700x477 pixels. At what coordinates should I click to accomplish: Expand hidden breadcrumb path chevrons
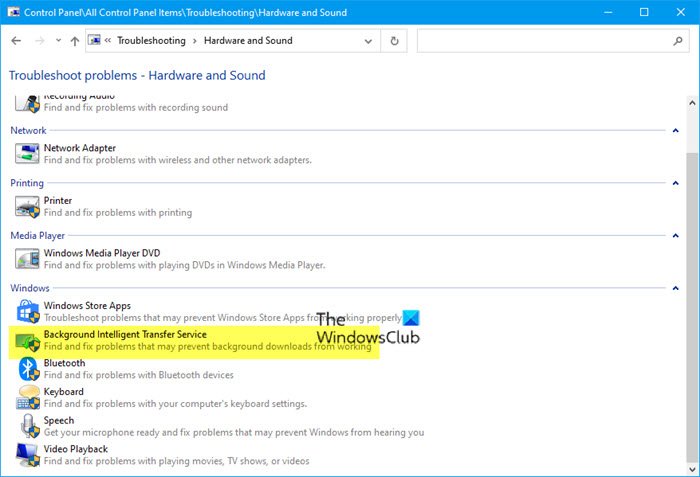(108, 40)
